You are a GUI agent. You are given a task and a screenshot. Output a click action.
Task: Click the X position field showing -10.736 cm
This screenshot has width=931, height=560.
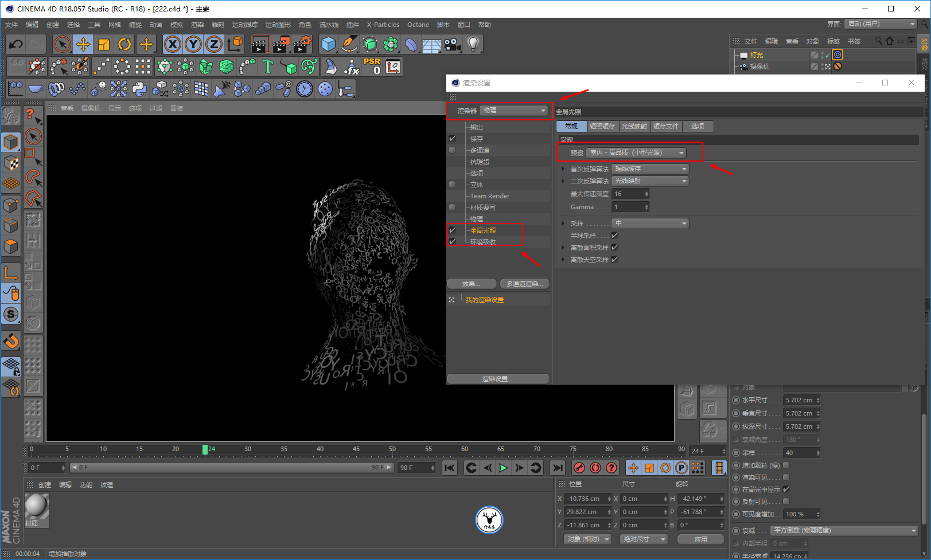tap(587, 499)
